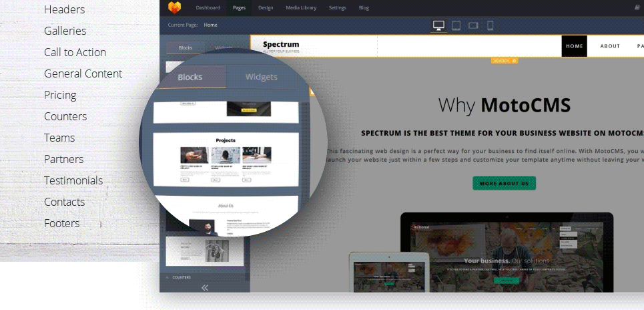The width and height of the screenshot is (644, 310).
Task: Open the Pages menu item
Action: point(239,8)
